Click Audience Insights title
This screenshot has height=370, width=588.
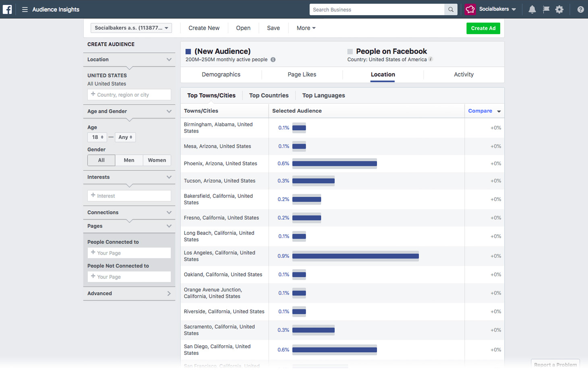tap(56, 9)
